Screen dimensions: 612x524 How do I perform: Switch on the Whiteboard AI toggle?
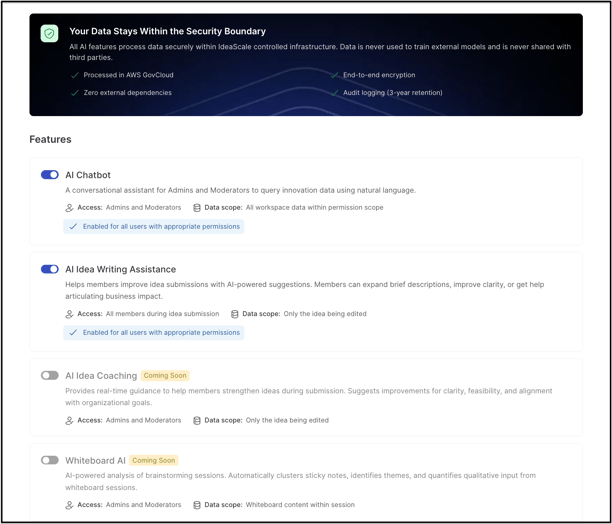50,461
